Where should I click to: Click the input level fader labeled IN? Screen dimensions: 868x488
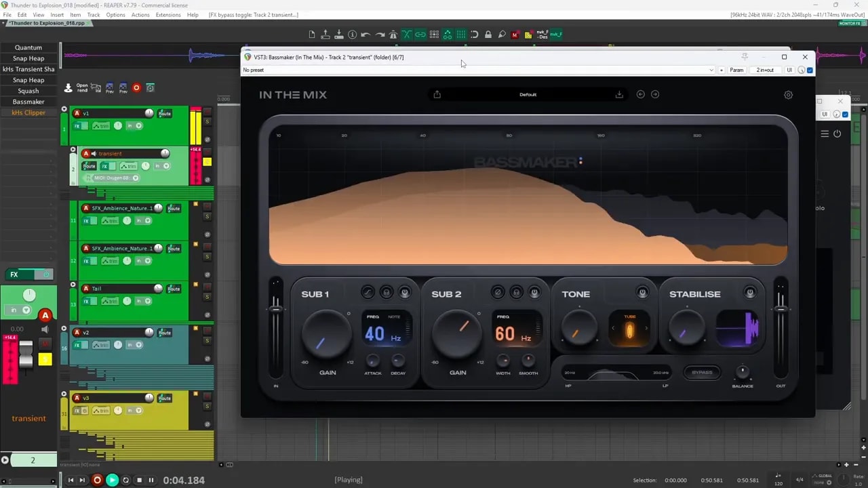[x=276, y=310]
